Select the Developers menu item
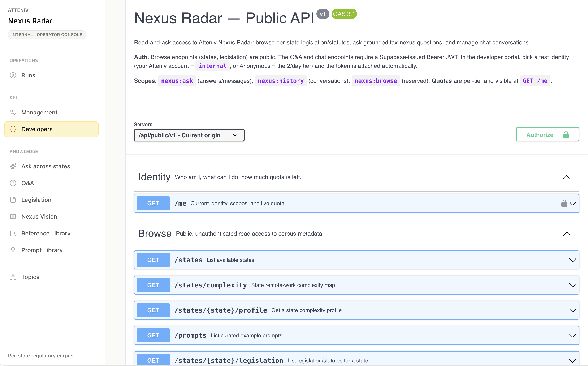Screen dimensions: 588x366 51,129
